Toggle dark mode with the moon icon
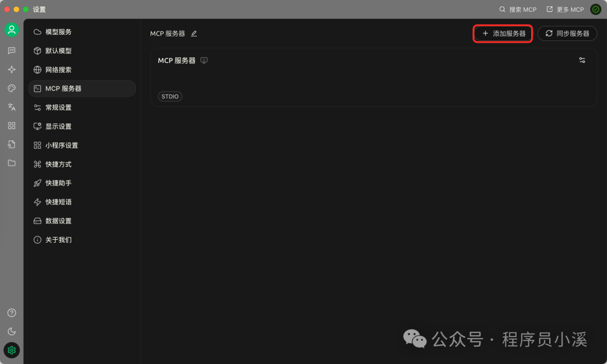Viewport: 607px width, 364px height. point(12,331)
